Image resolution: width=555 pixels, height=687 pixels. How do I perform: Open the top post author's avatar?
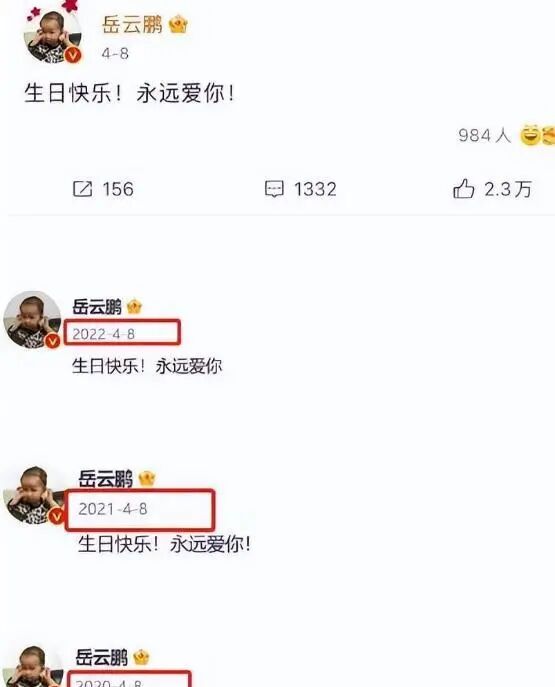point(53,35)
